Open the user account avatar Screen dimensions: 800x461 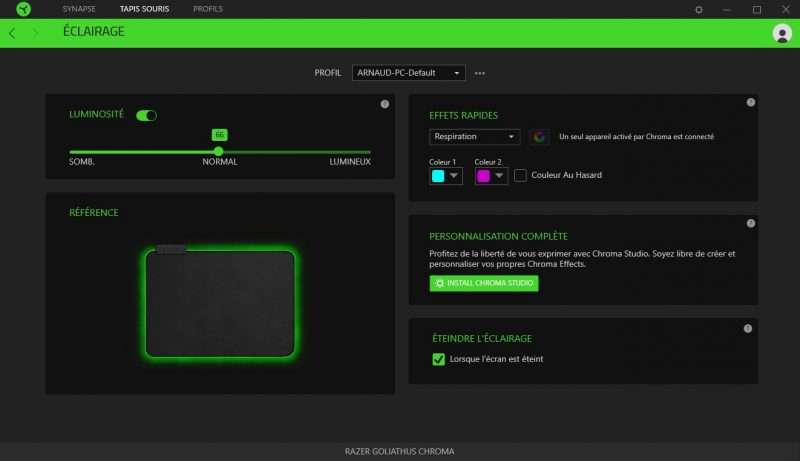click(x=782, y=33)
